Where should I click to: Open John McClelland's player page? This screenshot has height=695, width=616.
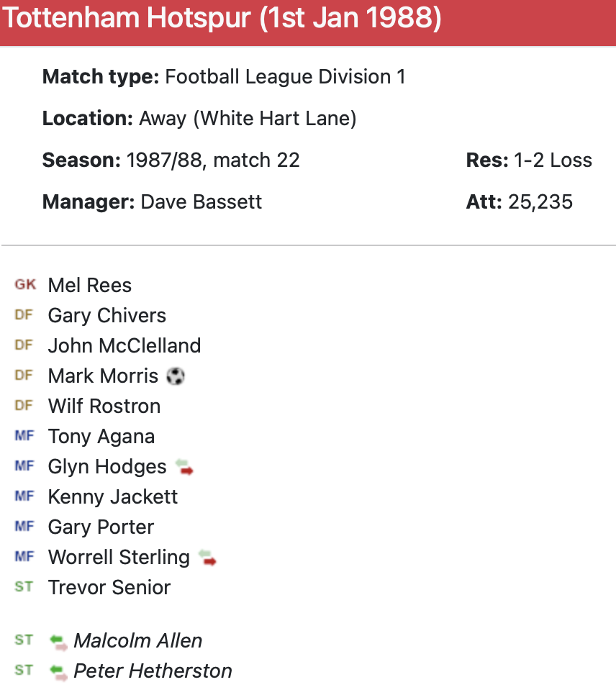124,346
